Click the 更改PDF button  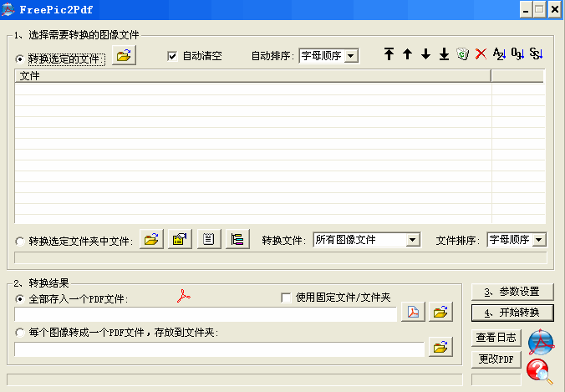click(496, 359)
